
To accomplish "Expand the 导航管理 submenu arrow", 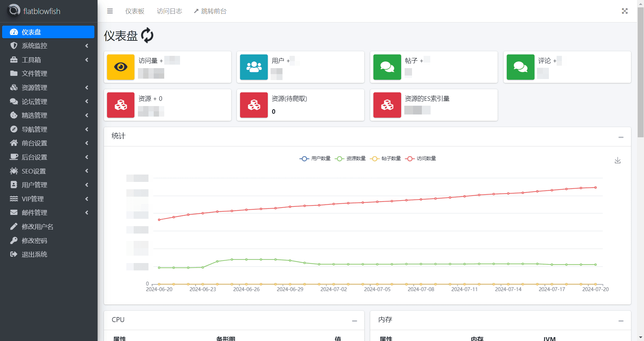I will tap(87, 129).
